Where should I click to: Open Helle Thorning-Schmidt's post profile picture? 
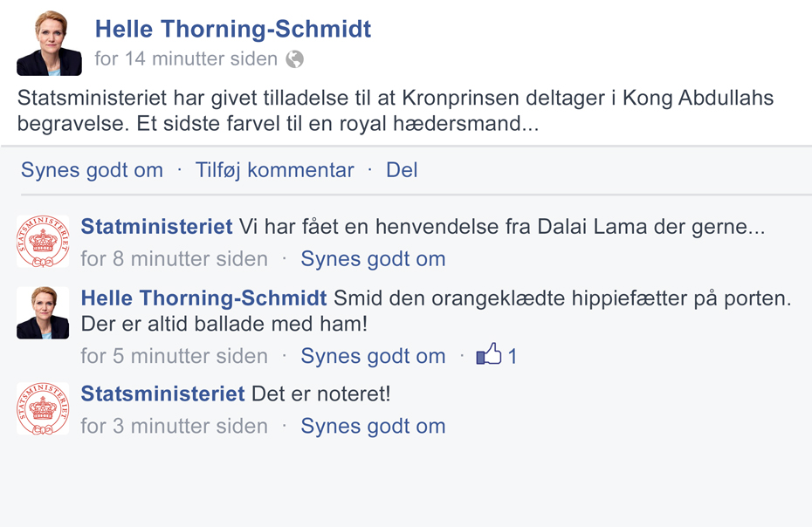tap(49, 44)
